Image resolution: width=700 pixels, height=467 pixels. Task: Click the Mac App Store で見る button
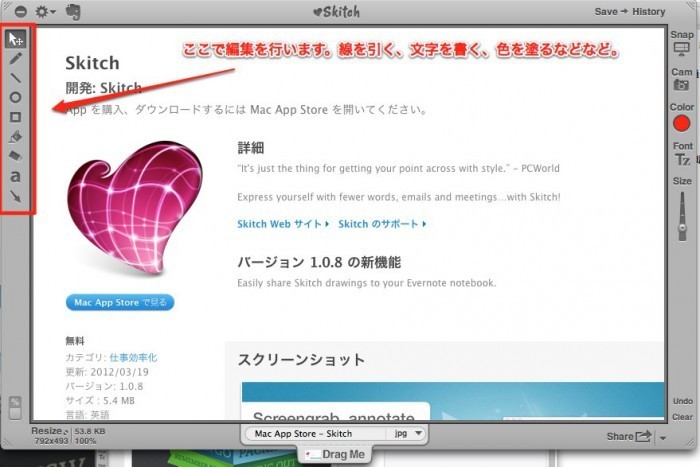coord(120,302)
